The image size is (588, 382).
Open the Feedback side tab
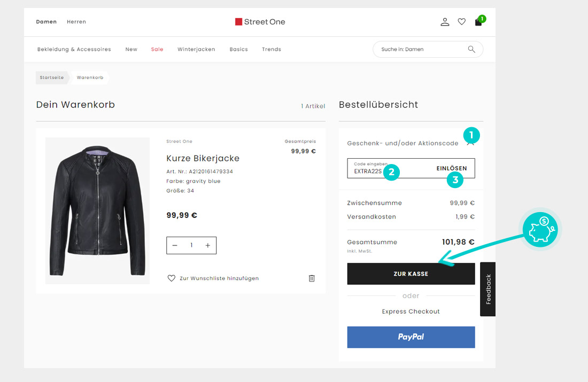coord(488,289)
